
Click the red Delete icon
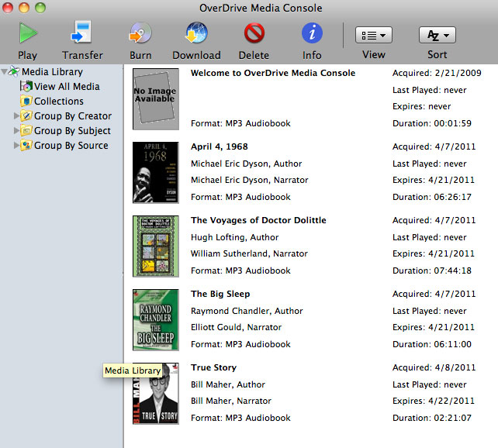click(x=254, y=33)
